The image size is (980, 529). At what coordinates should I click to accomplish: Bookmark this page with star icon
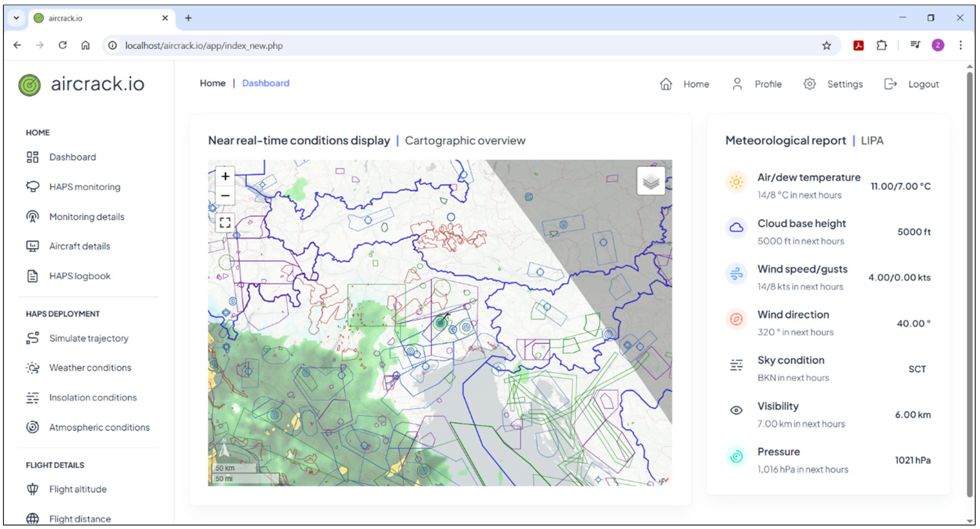(x=826, y=46)
